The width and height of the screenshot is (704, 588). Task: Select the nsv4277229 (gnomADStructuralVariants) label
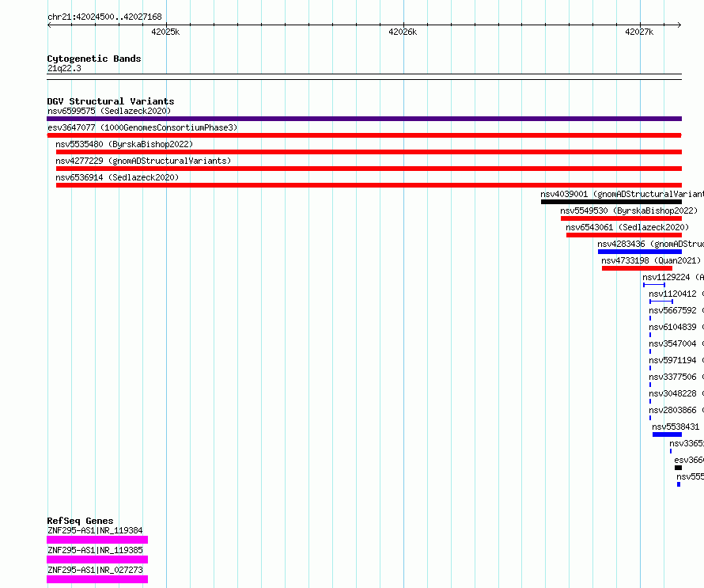tap(143, 161)
